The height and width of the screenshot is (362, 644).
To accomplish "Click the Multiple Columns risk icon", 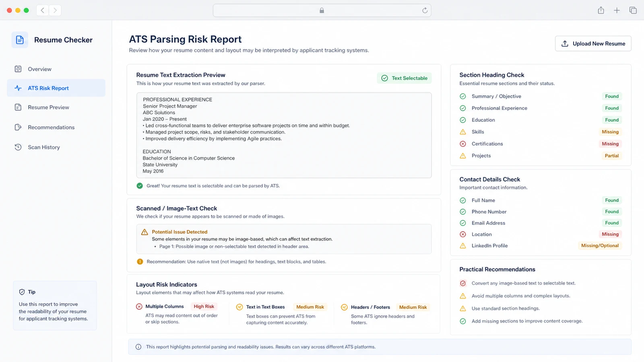I will [139, 306].
